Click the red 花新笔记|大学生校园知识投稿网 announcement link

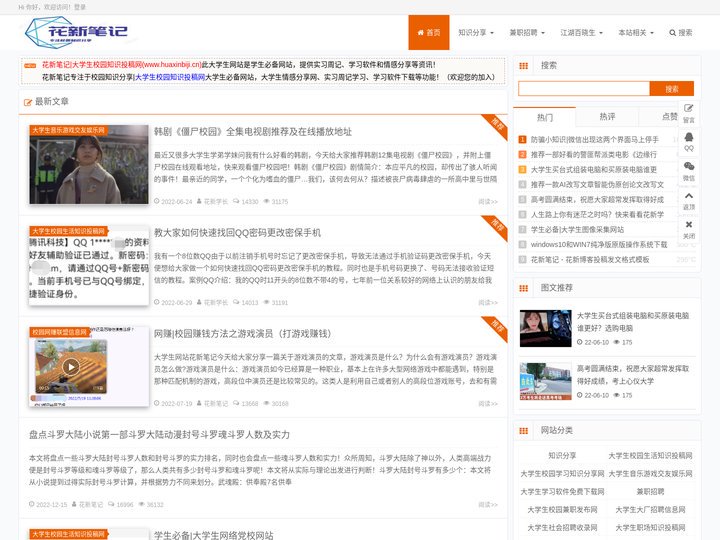122,65
